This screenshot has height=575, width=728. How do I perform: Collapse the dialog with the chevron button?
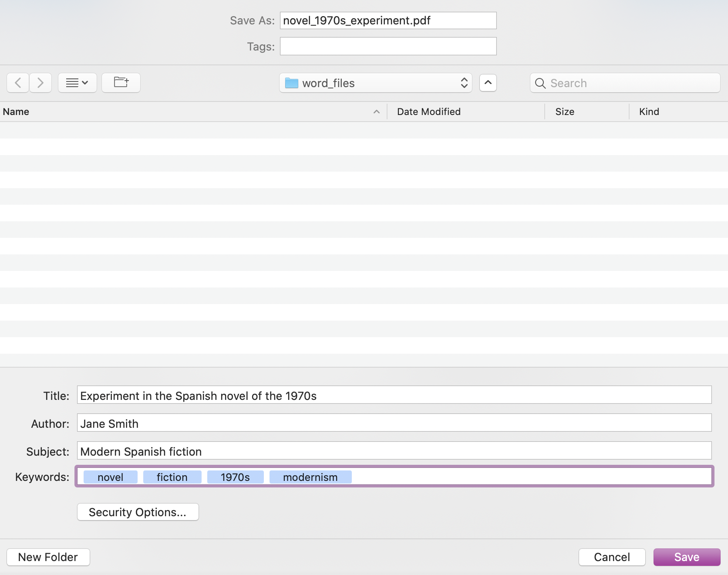pos(488,83)
